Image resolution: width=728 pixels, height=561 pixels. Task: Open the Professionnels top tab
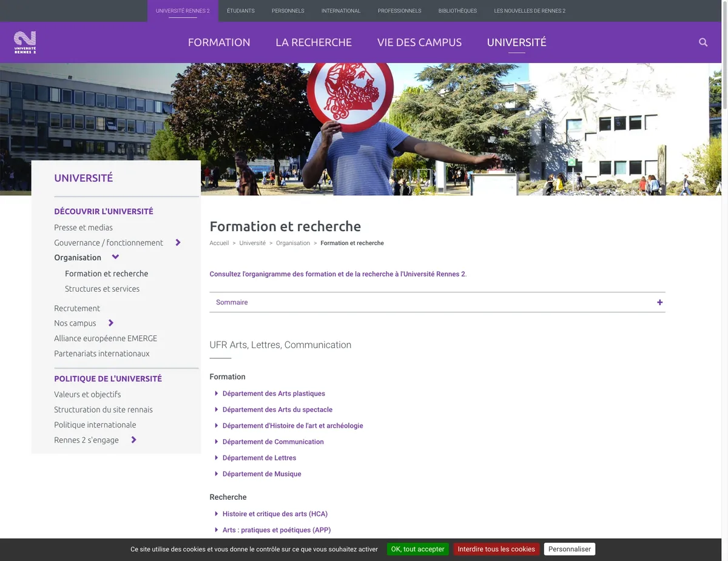(399, 11)
